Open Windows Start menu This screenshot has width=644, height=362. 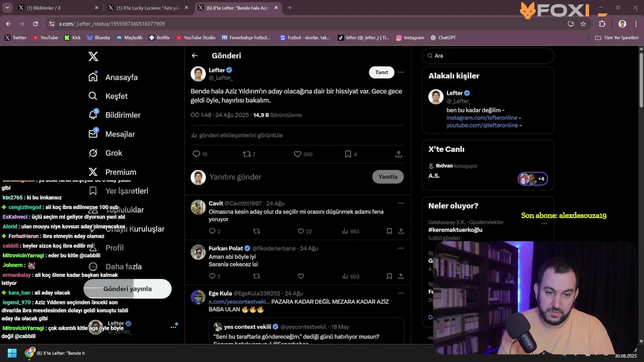point(12,353)
